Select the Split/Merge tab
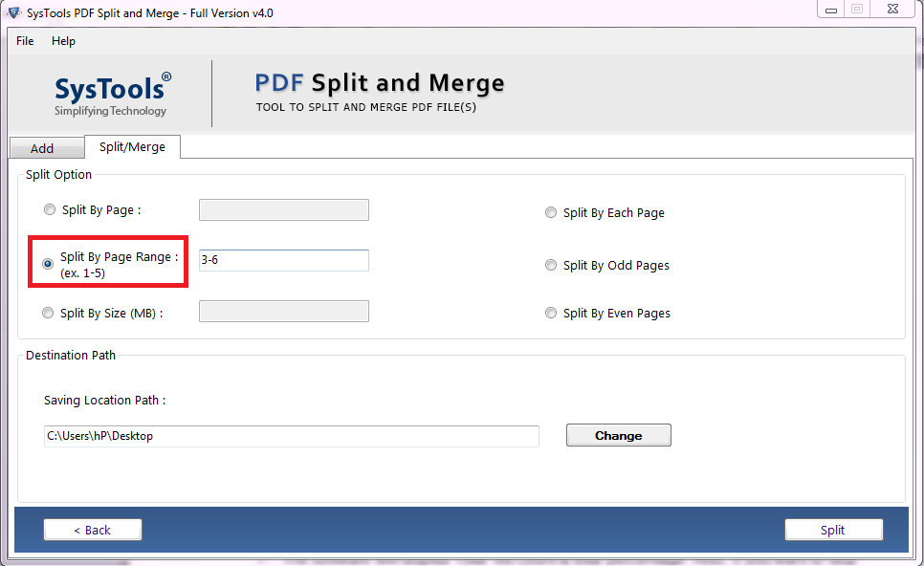This screenshot has width=924, height=566. click(132, 146)
